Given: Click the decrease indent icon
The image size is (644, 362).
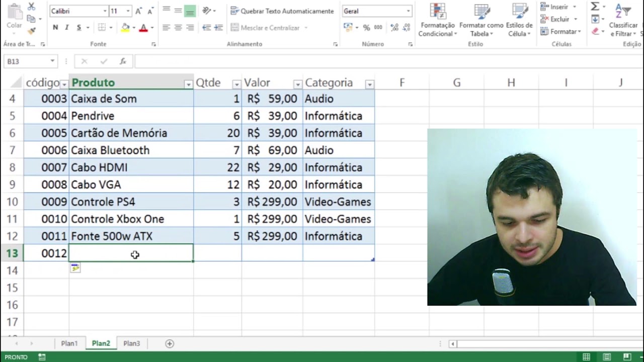Looking at the screenshot, I should [x=206, y=28].
